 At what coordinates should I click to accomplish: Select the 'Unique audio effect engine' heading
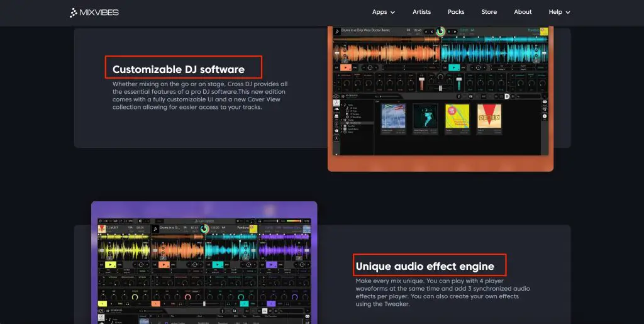(425, 266)
